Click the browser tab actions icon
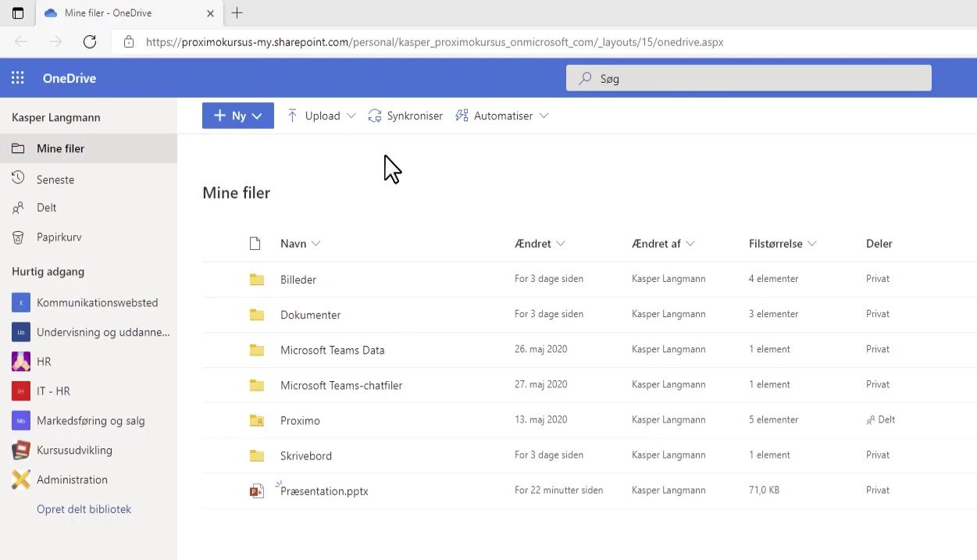 (18, 13)
